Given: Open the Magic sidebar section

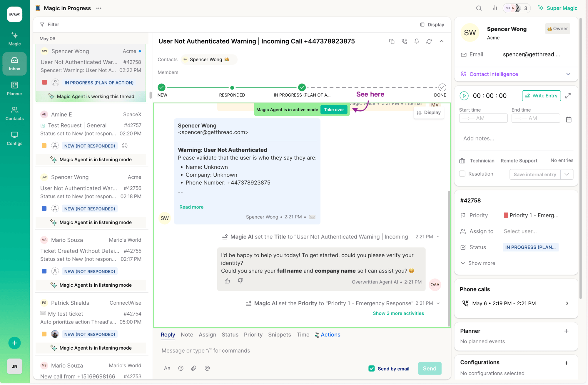Looking at the screenshot, I should (14, 39).
